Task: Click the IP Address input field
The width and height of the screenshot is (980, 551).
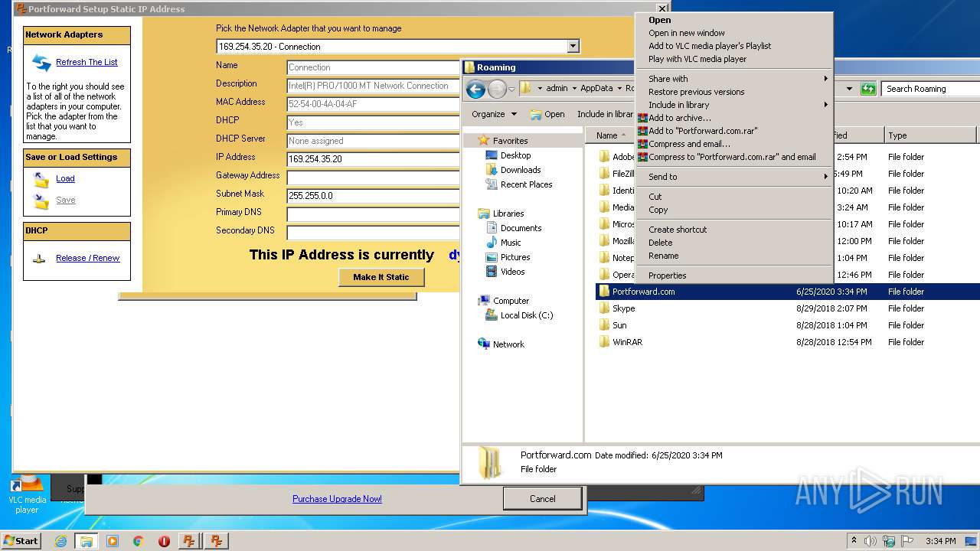Action: pyautogui.click(x=374, y=159)
